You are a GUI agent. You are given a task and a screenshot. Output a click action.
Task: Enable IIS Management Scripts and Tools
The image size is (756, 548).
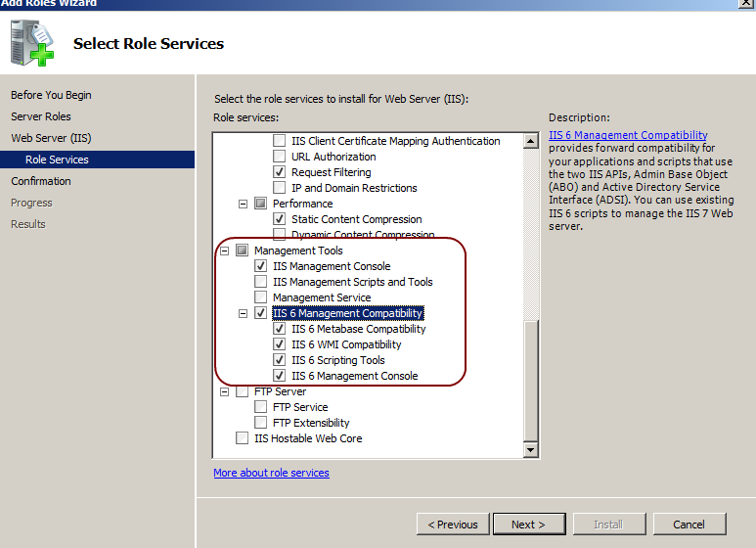tap(260, 281)
